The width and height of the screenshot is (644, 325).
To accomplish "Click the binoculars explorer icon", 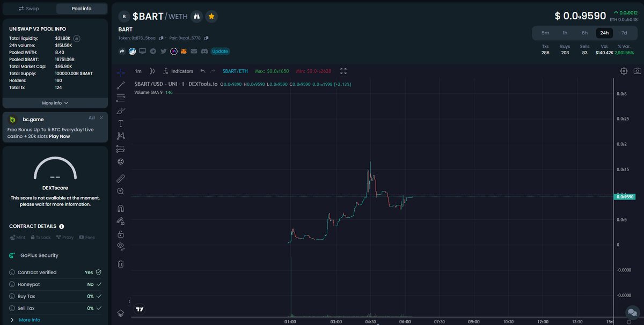I will click(x=197, y=16).
